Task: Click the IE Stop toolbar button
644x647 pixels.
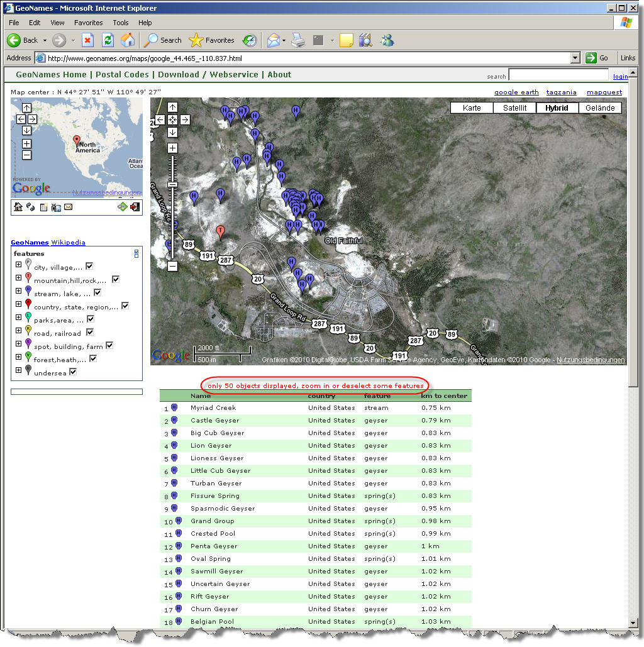Action: [87, 40]
